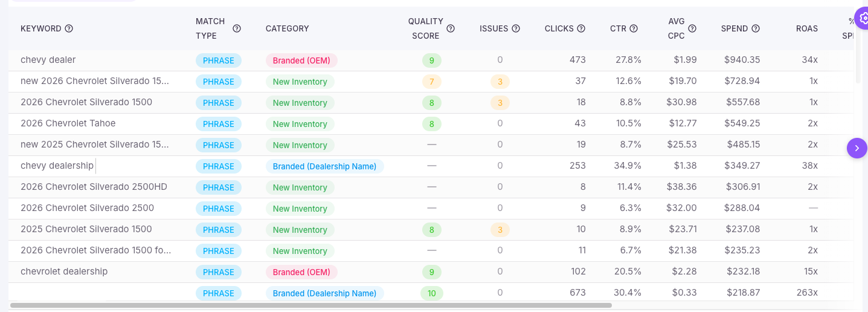Click issues badge 3 for $237.08 row
Viewport: 868px width, 312px height.
tap(500, 230)
